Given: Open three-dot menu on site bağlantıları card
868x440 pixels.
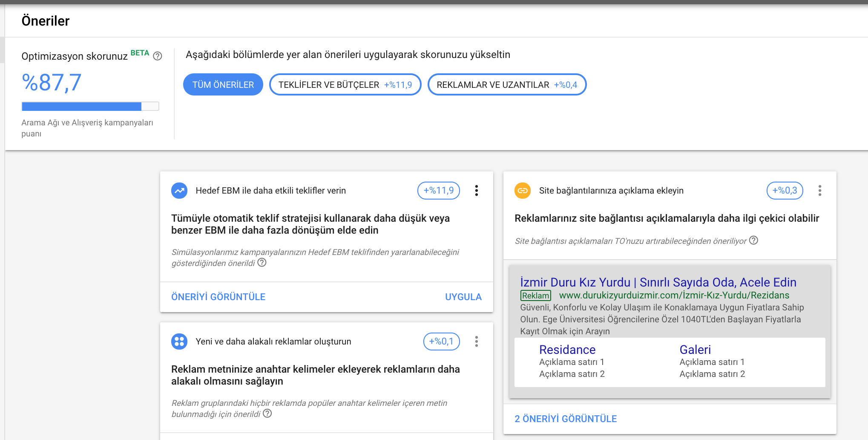Looking at the screenshot, I should [x=820, y=191].
